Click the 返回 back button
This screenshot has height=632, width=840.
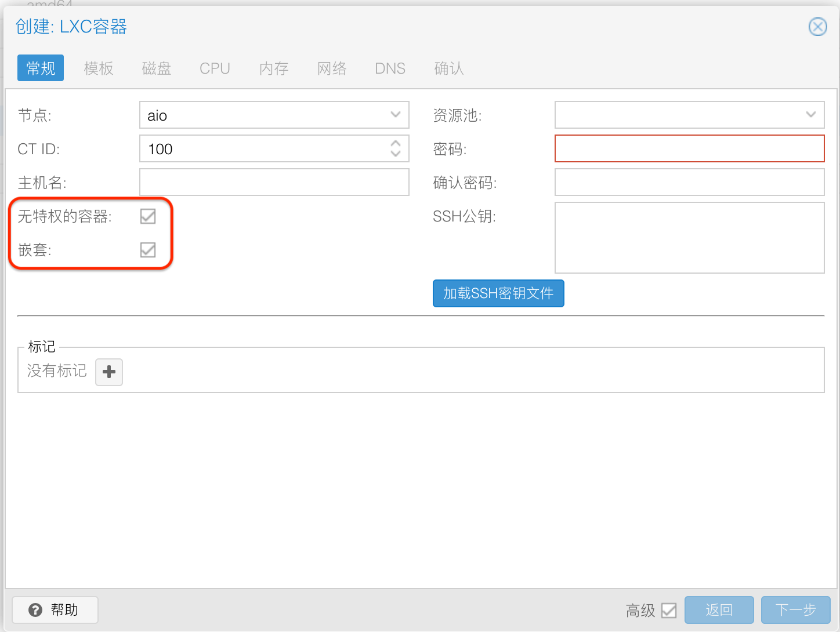point(719,610)
